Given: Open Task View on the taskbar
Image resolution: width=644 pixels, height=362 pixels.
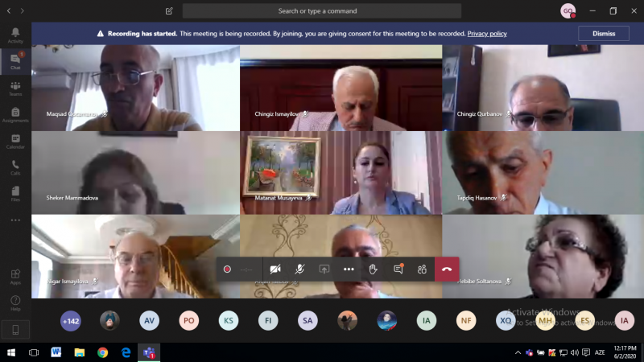Looking at the screenshot, I should pos(34,352).
